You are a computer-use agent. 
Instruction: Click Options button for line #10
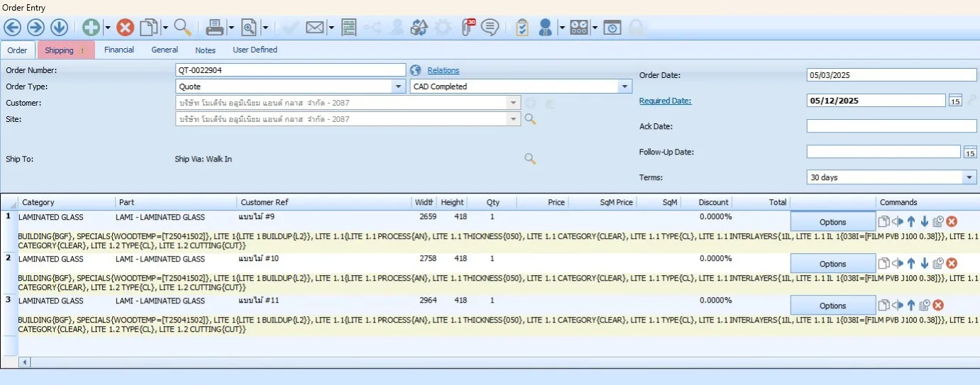(x=833, y=264)
